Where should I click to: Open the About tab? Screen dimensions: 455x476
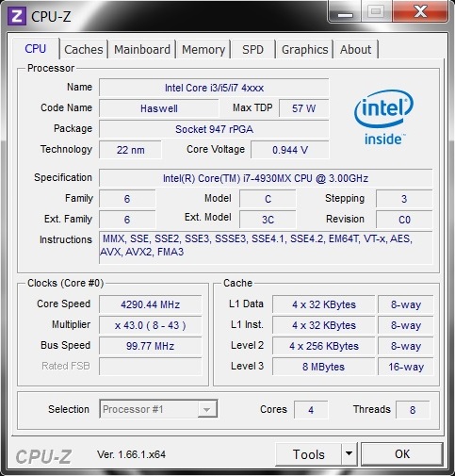[356, 49]
